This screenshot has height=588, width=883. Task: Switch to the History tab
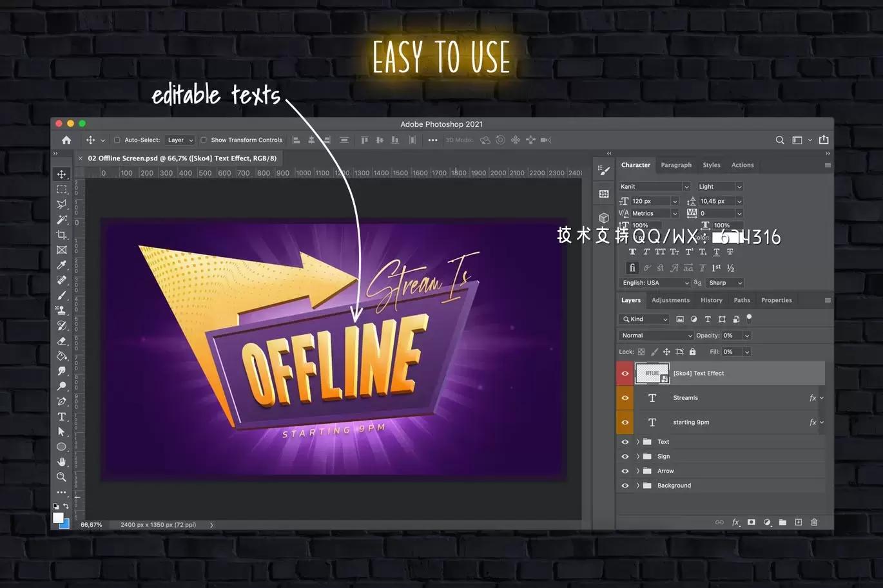tap(712, 300)
